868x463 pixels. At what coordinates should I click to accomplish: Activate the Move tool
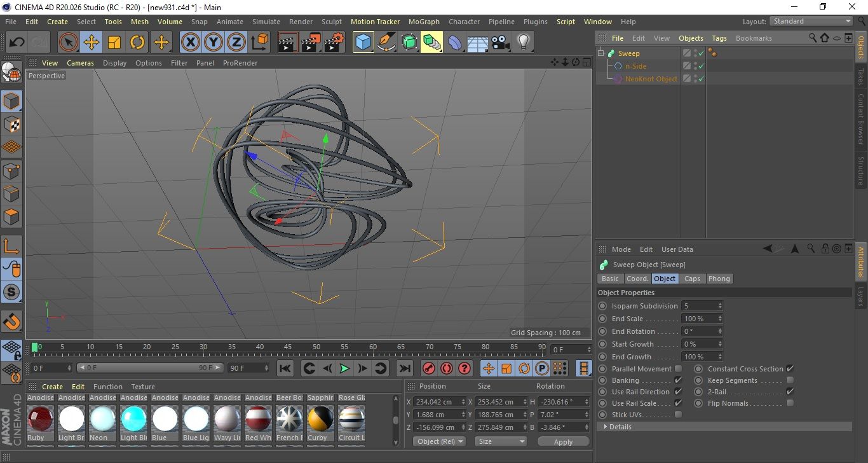[92, 43]
